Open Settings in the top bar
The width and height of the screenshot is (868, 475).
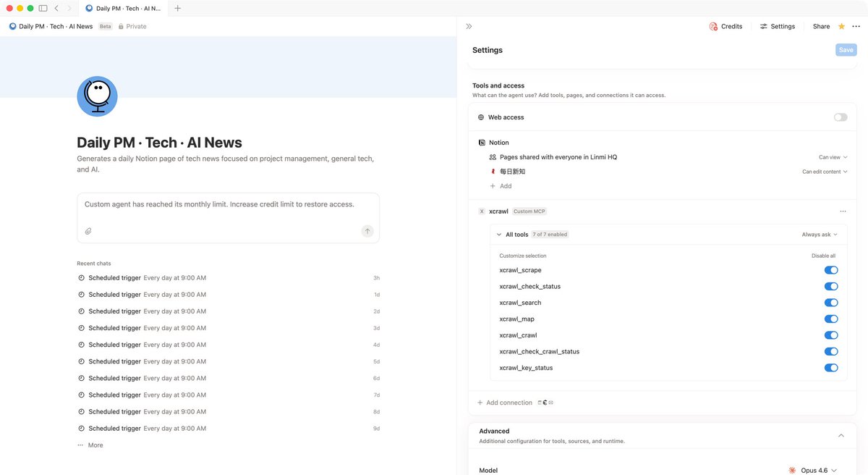pos(778,26)
